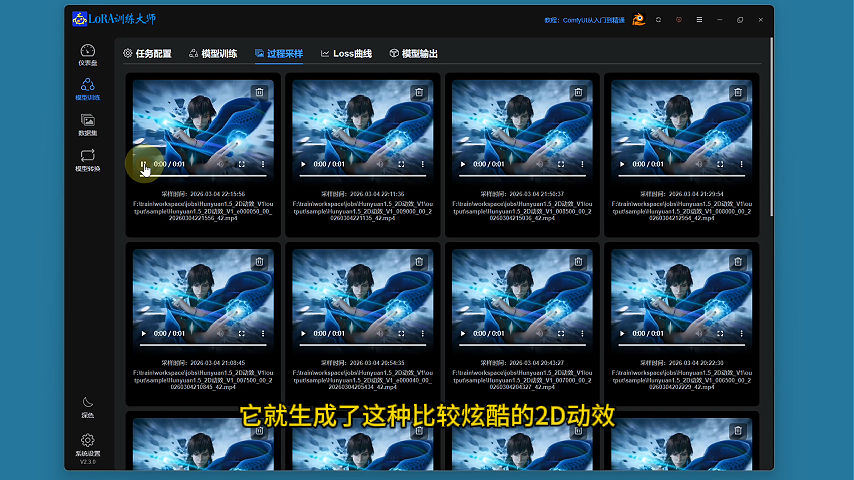
Task: Select the 过程采样 tab
Action: tap(279, 53)
